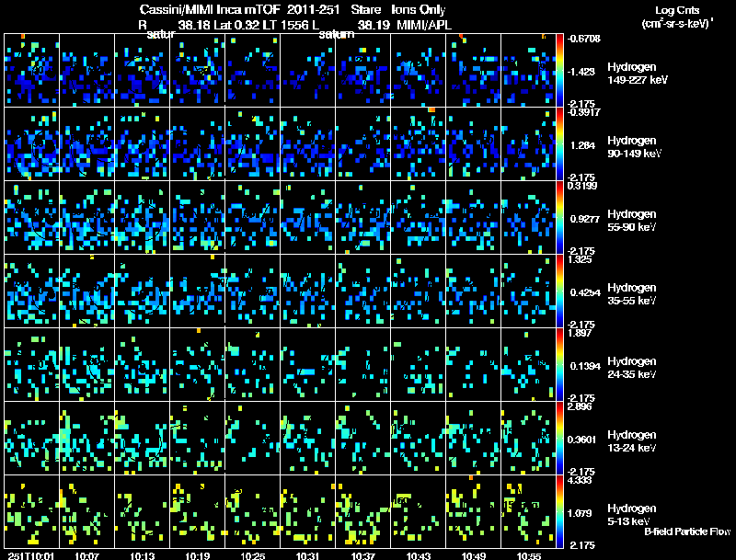Jump to the 10:55 time label

529,555
